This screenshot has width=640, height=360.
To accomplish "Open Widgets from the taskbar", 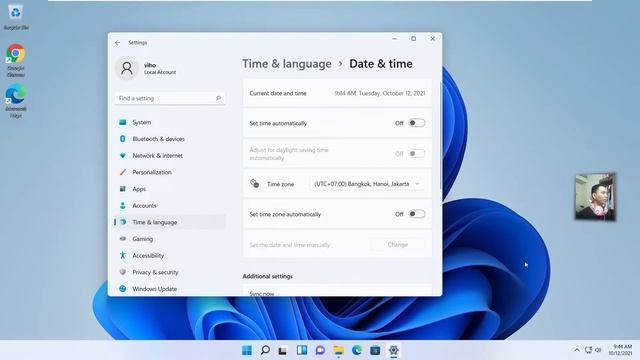I will 302,350.
